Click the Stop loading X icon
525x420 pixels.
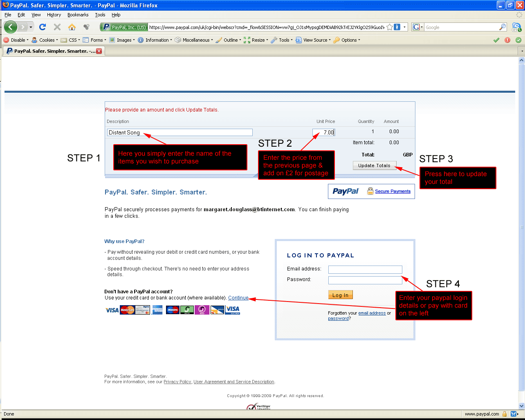[57, 27]
